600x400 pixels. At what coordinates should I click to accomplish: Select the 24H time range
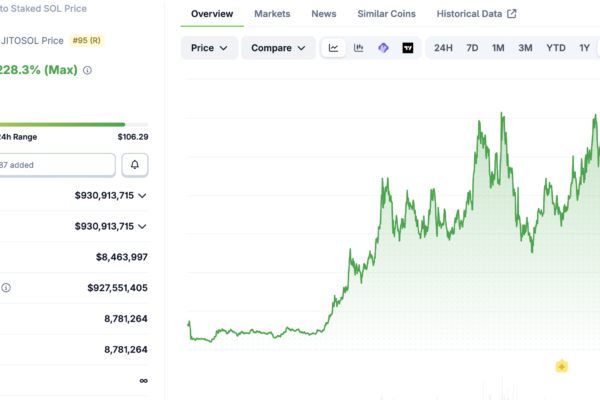443,48
